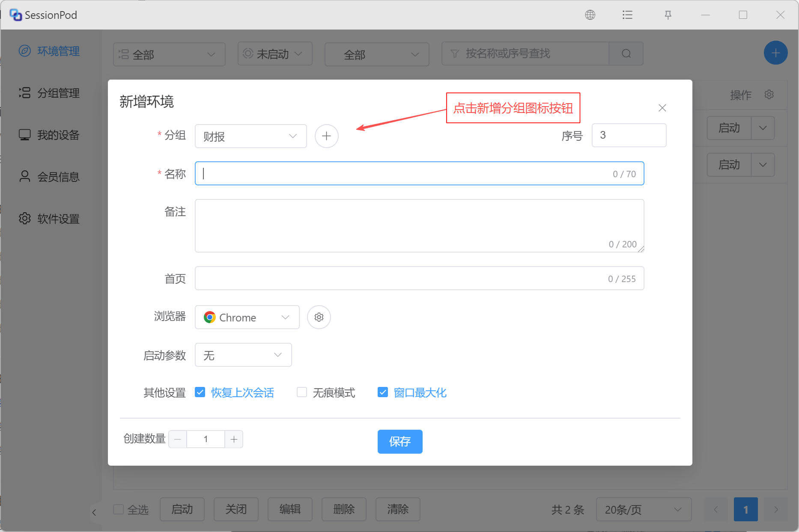Click the globe language icon in title bar
Screen dimensions: 799x532
pos(590,15)
